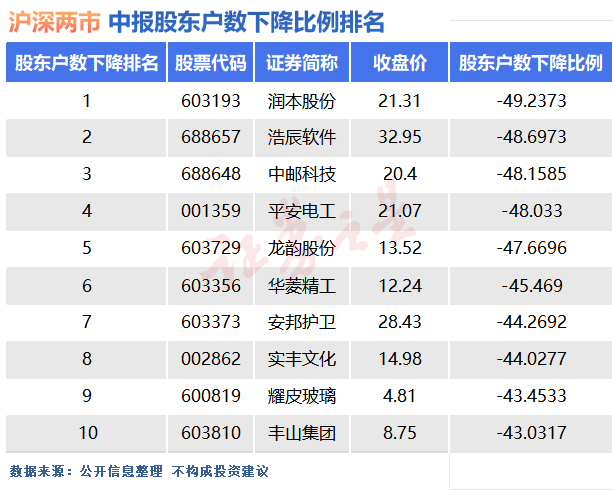This screenshot has width=613, height=490.
Task: Select 龙韵股份 in the table
Action: pyautogui.click(x=302, y=248)
